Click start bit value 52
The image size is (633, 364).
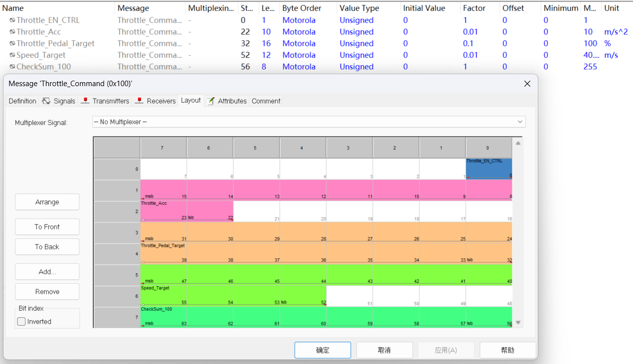coord(245,55)
